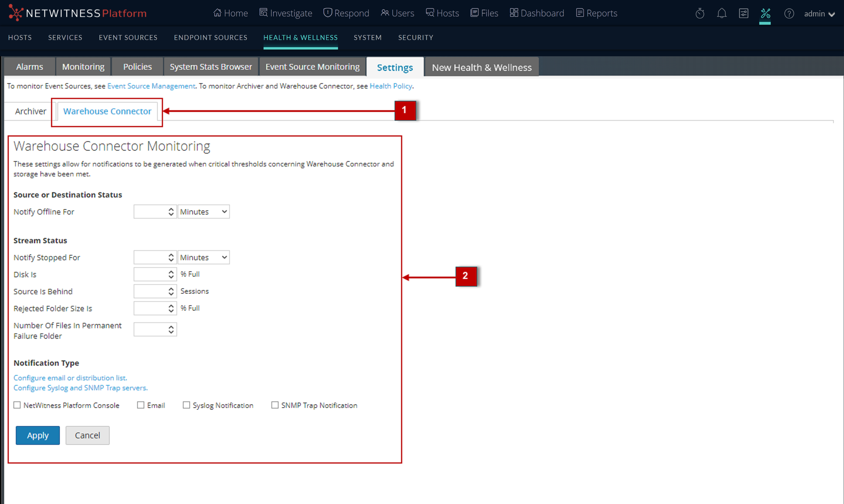
Task: Go to Home via house icon
Action: pyautogui.click(x=230, y=13)
